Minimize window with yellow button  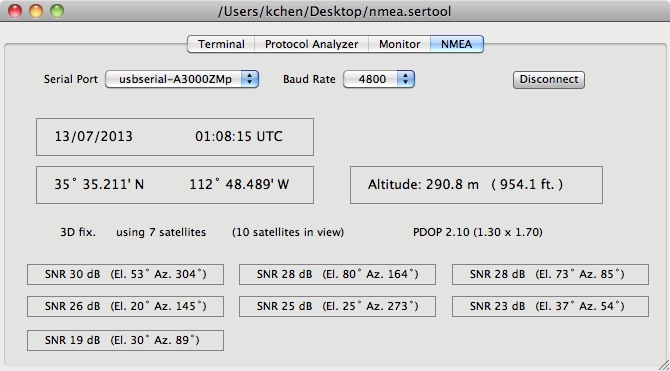[x=36, y=11]
